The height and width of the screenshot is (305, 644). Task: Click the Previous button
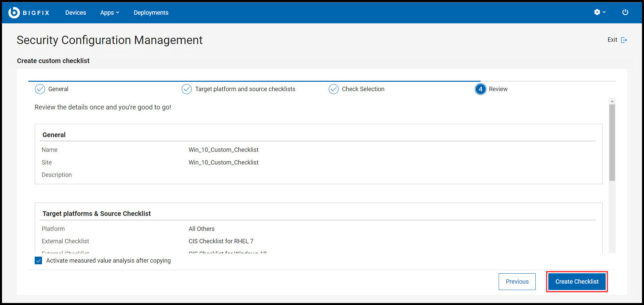click(x=517, y=281)
